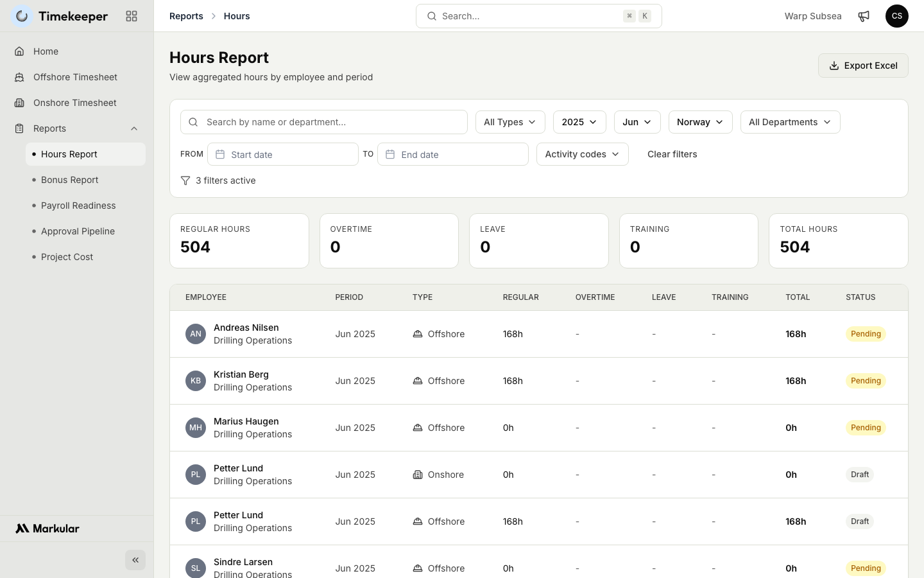
Task: Open the All Departments dropdown
Action: click(x=791, y=122)
